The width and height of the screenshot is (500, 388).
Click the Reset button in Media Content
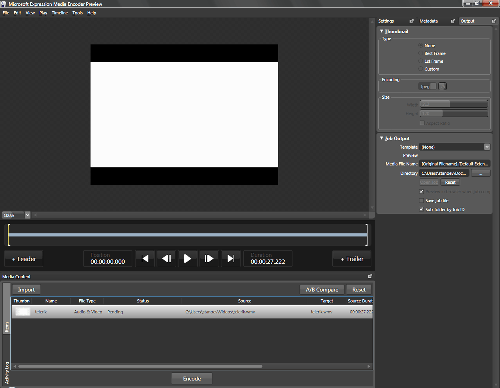(x=359, y=289)
